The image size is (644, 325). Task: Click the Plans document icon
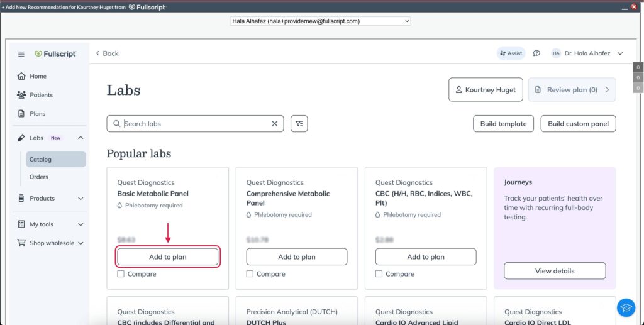coord(21,114)
